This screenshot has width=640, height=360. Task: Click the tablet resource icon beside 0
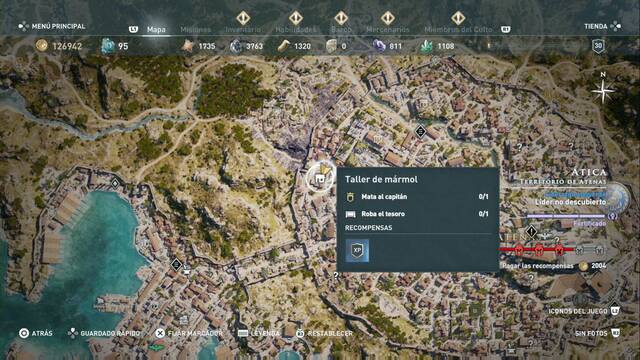[331, 46]
